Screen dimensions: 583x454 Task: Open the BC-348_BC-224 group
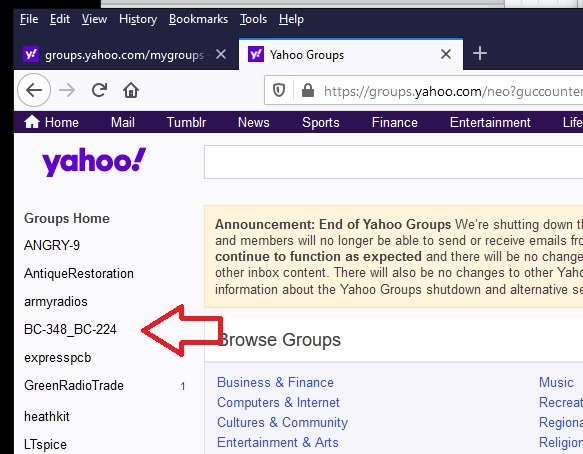pos(70,329)
